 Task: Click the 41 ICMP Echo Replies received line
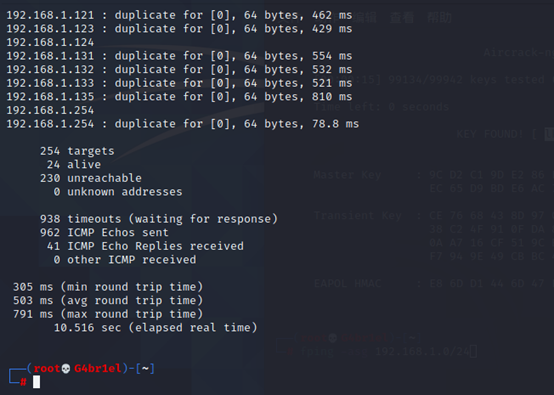(x=145, y=246)
